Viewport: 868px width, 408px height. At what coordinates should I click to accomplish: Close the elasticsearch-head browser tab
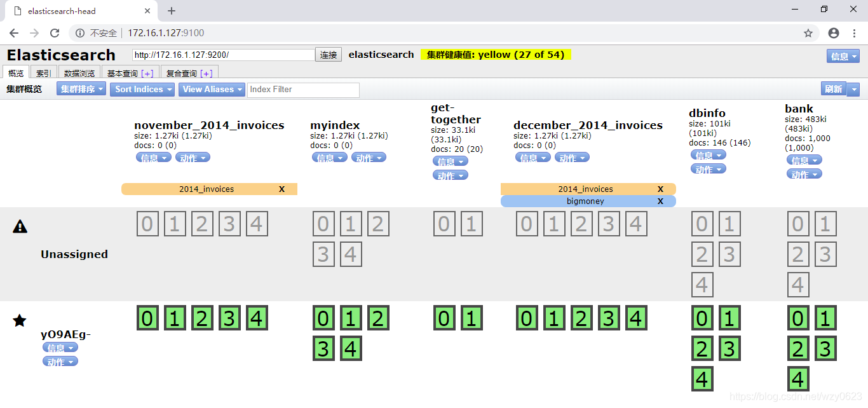148,11
